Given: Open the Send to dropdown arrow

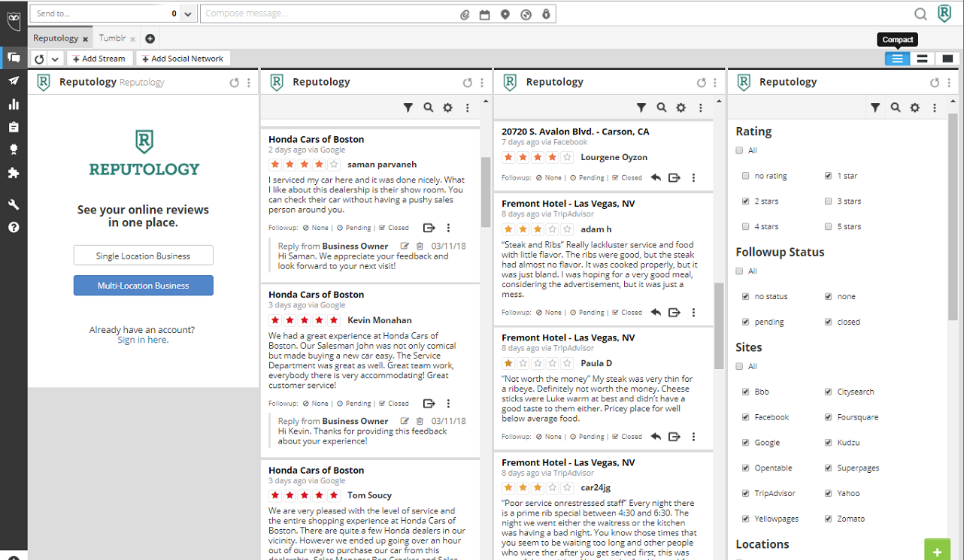Looking at the screenshot, I should pyautogui.click(x=187, y=14).
